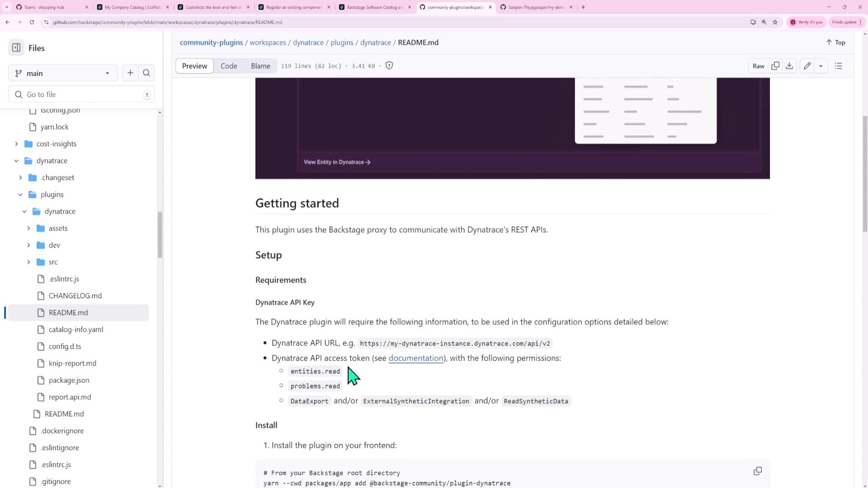Switch to the Blame view
The height and width of the screenshot is (488, 868).
tap(260, 66)
